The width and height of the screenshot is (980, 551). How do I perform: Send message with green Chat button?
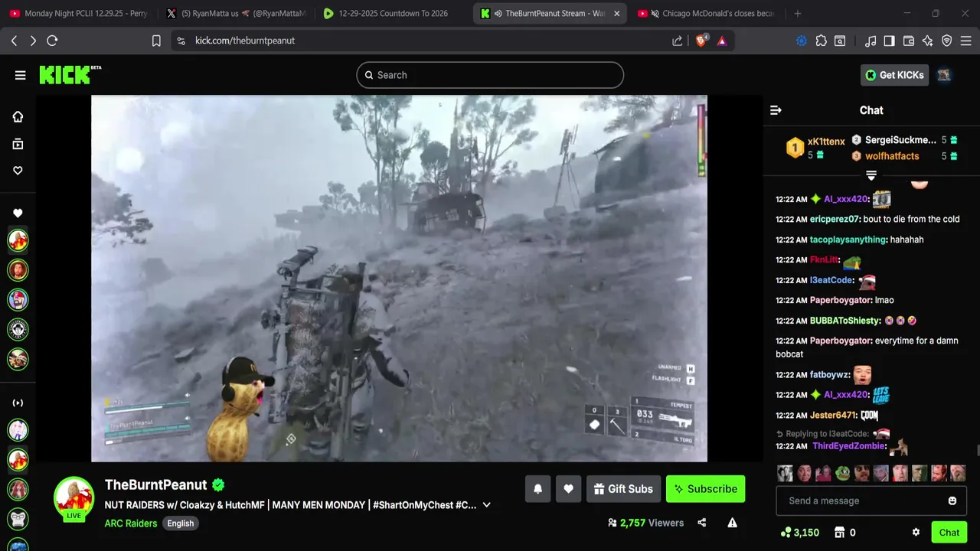click(x=949, y=533)
